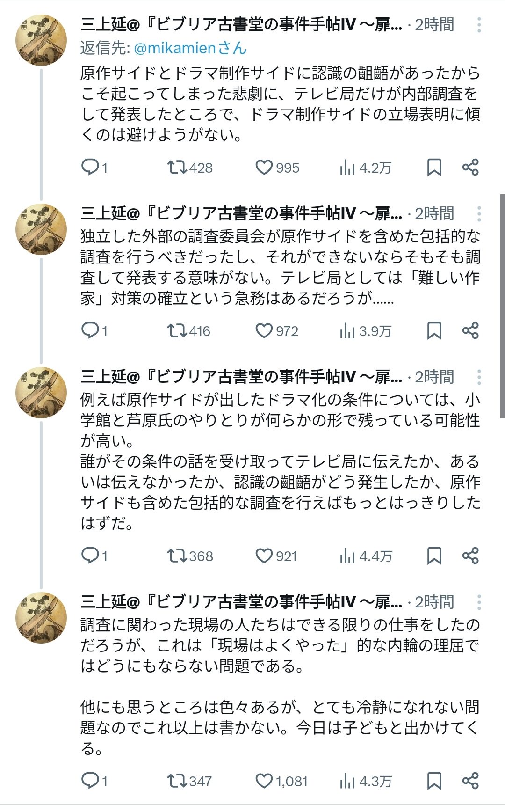
Task: Retweet the post with 347 retweets
Action: coord(177,781)
